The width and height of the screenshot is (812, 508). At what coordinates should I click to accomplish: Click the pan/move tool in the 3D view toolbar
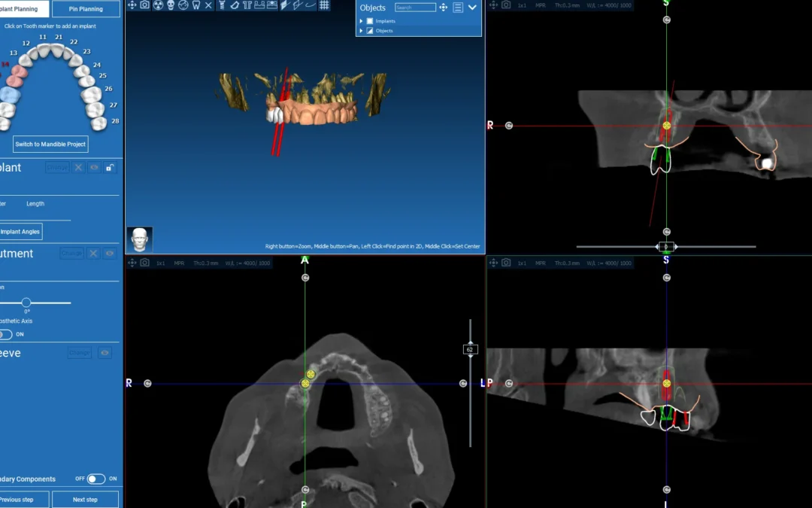132,5
